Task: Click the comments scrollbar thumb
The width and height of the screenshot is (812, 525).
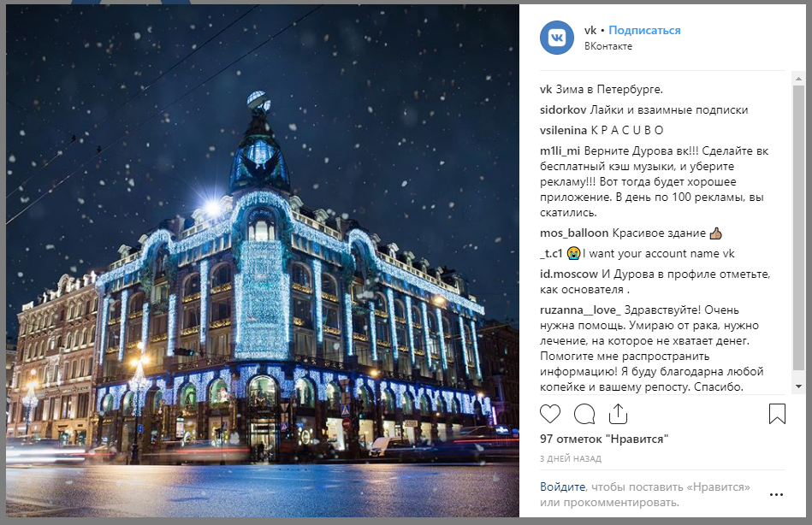Action: coord(798,227)
